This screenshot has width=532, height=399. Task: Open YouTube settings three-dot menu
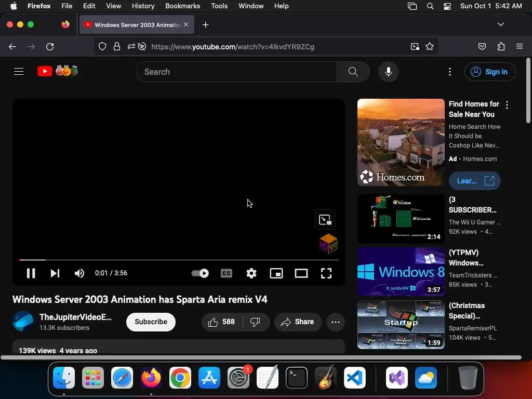(x=450, y=72)
